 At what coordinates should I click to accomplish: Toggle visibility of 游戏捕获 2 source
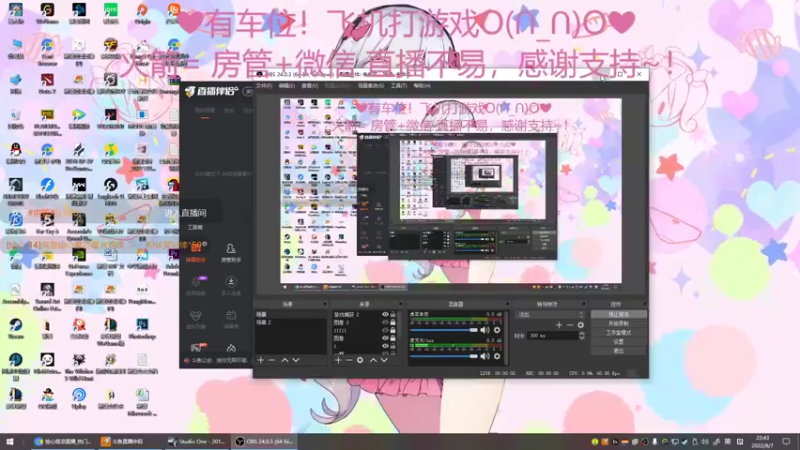385,315
